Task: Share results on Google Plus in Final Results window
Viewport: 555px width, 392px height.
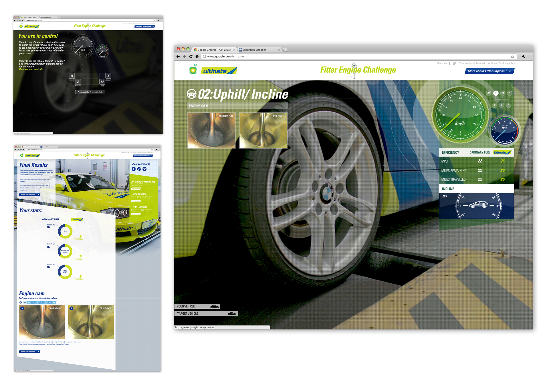Action: pyautogui.click(x=139, y=169)
